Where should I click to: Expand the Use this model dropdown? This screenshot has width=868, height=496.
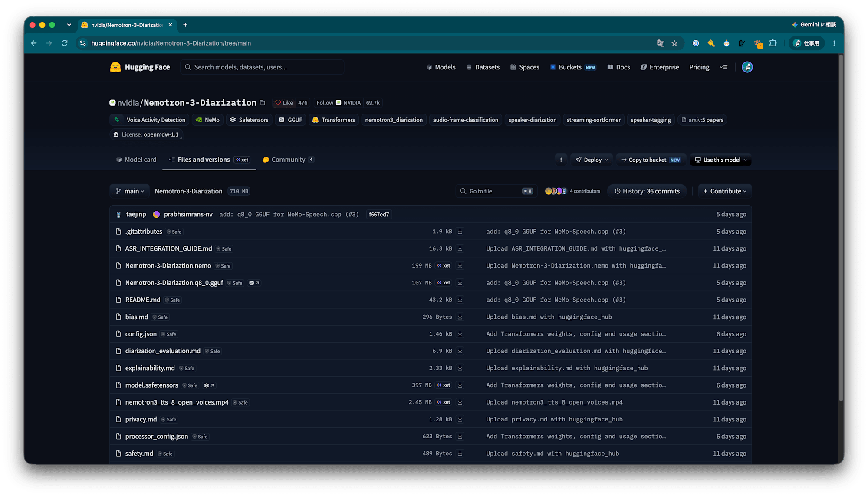click(721, 160)
